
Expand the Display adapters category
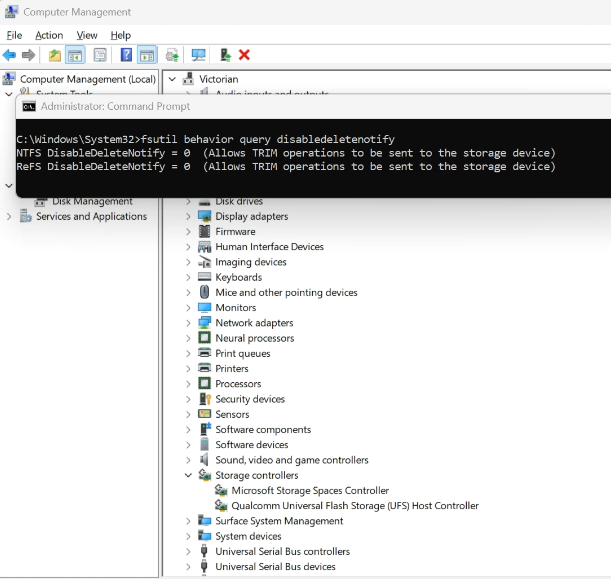[188, 217]
